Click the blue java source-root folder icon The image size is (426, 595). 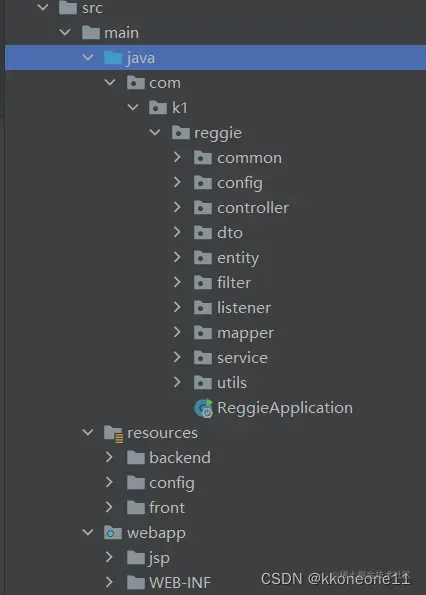[113, 58]
